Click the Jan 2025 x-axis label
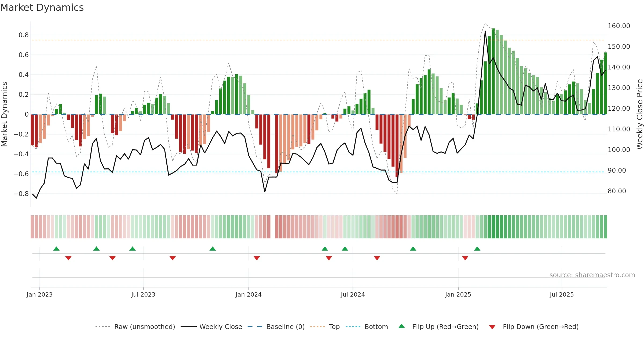The image size is (644, 362). tap(458, 294)
